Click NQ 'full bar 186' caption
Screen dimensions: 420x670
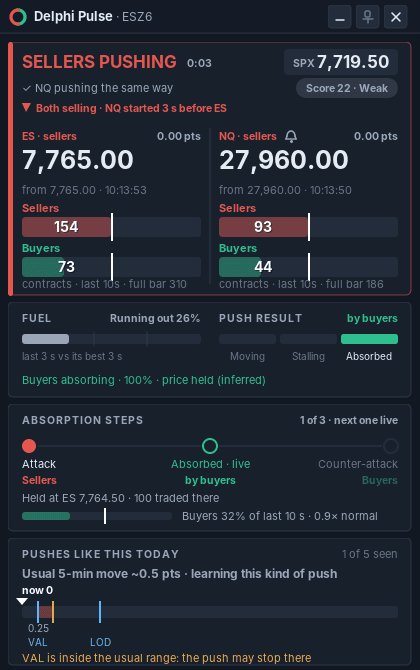point(355,284)
